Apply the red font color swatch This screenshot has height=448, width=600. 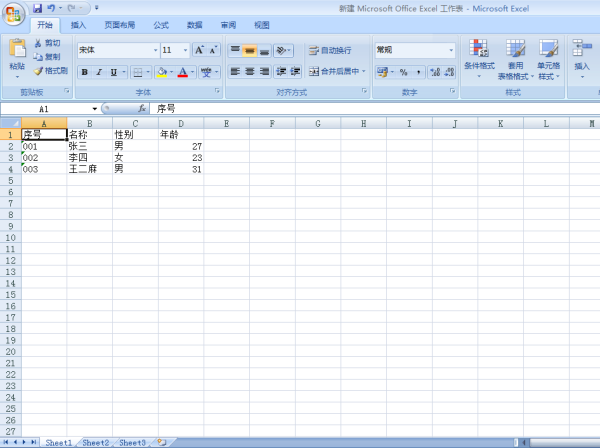pos(182,72)
